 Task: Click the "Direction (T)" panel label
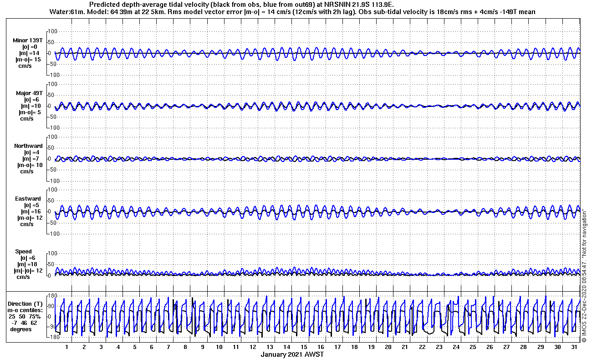coord(26,304)
